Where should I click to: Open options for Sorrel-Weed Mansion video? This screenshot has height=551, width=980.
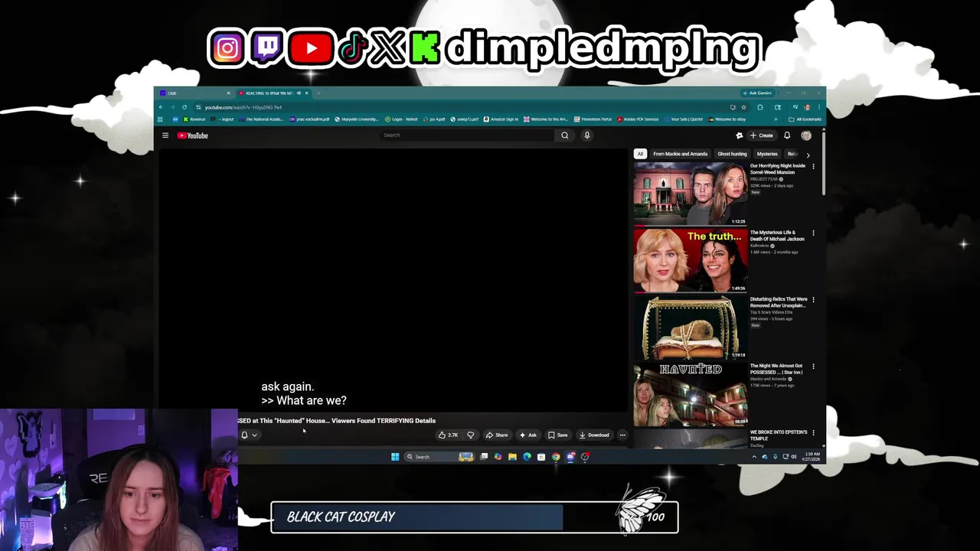pyautogui.click(x=813, y=166)
